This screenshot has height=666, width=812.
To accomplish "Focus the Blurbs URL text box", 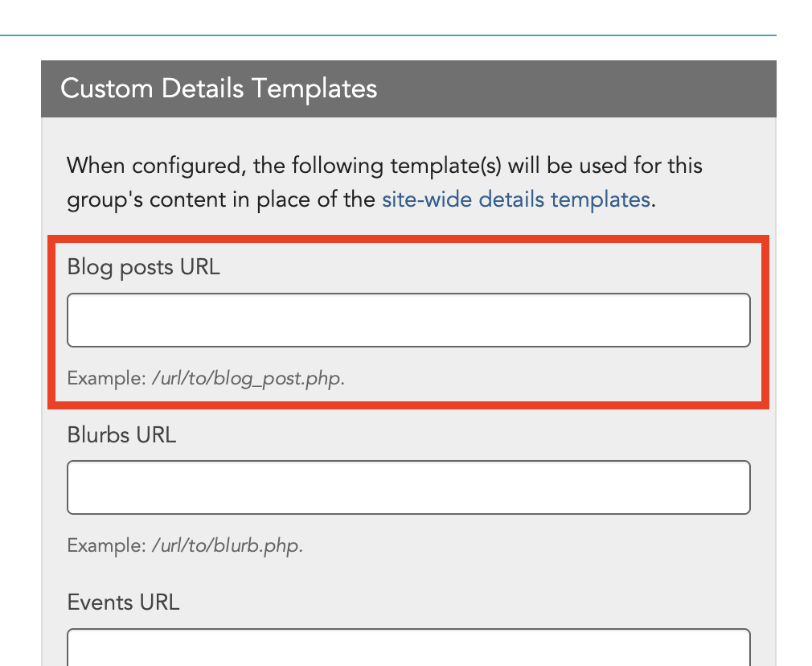I will (x=408, y=487).
